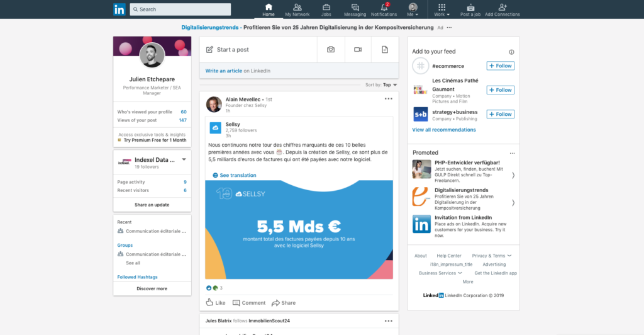
Task: Click Help Center in footer
Action: pos(449,256)
